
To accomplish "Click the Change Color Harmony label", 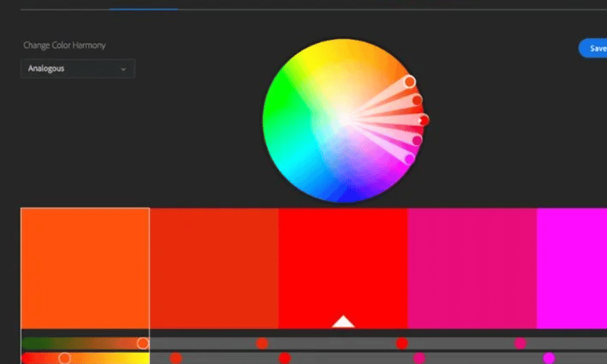I will (65, 45).
